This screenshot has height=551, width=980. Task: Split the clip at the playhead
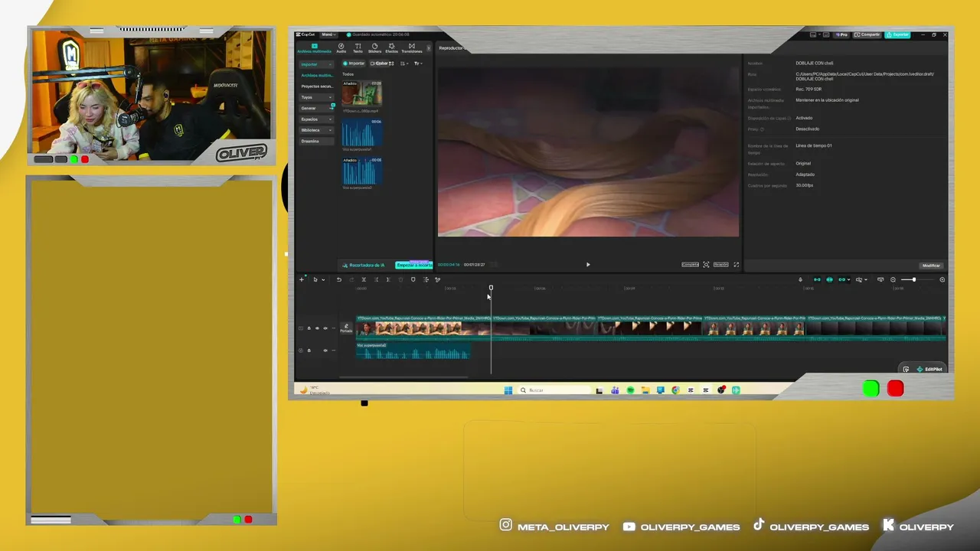(364, 279)
